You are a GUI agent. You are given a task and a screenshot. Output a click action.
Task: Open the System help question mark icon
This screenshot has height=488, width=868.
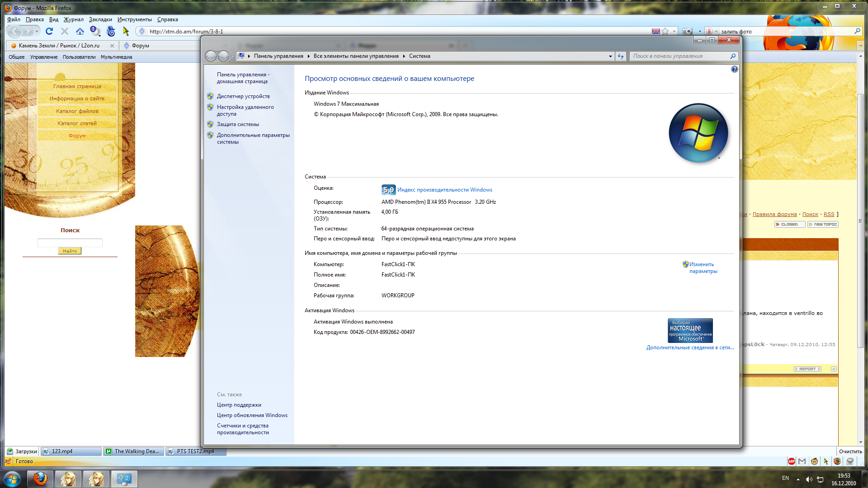click(x=734, y=69)
